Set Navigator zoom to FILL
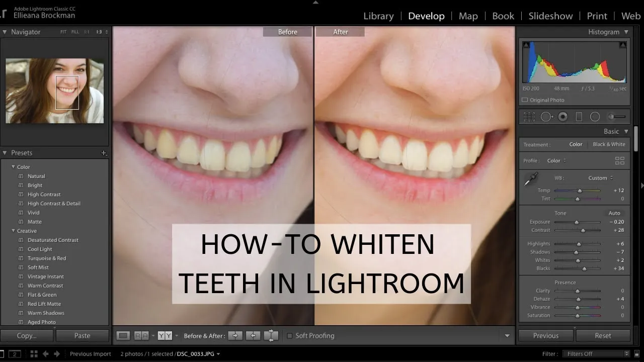The height and width of the screenshot is (362, 644). [75, 32]
